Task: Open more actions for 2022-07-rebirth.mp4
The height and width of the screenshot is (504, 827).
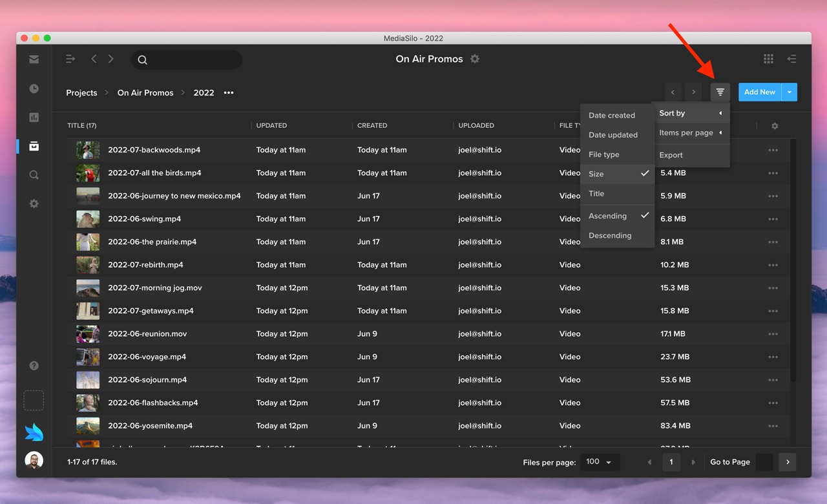Action: (x=773, y=265)
